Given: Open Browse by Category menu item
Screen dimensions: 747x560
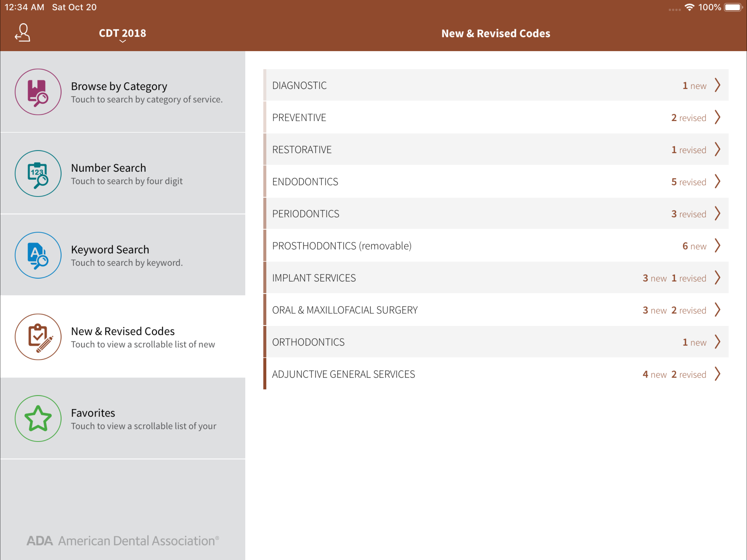Looking at the screenshot, I should pyautogui.click(x=122, y=92).
